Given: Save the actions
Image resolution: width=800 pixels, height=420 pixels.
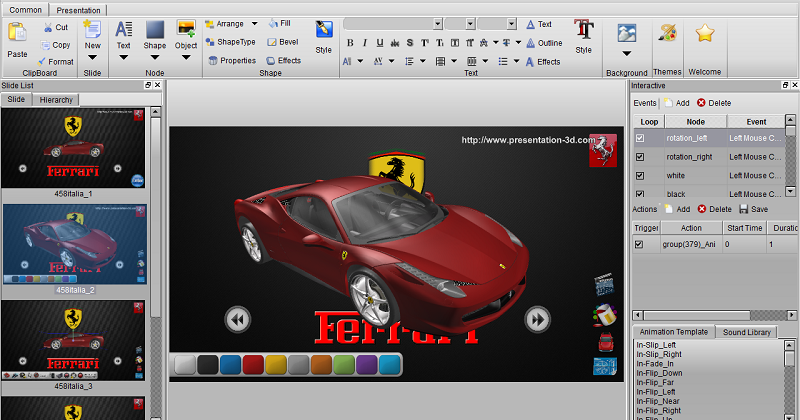Looking at the screenshot, I should point(754,209).
